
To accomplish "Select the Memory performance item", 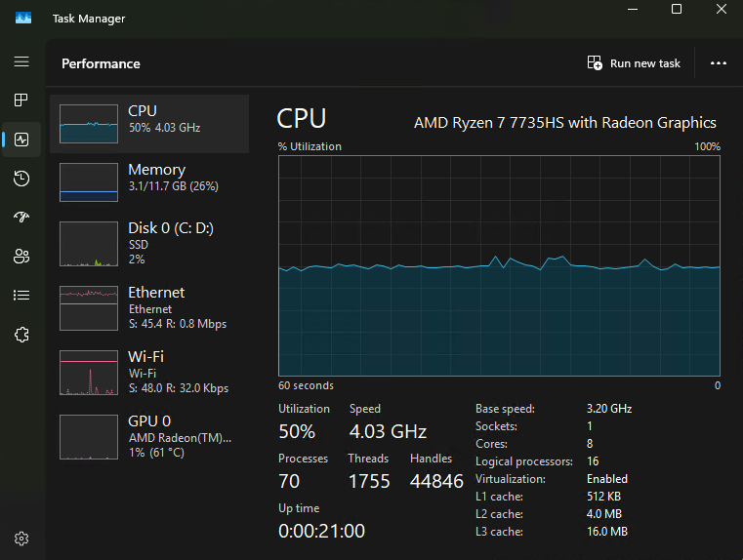I will pos(149,182).
